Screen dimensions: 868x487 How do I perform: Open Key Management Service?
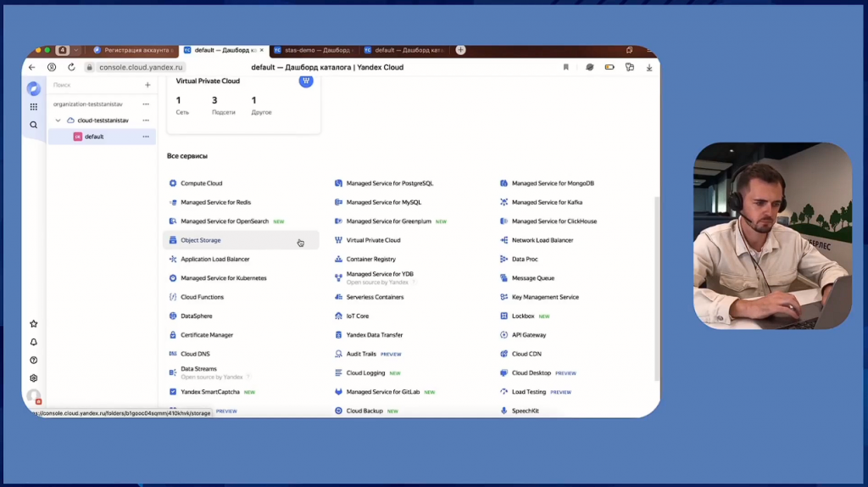[545, 297]
